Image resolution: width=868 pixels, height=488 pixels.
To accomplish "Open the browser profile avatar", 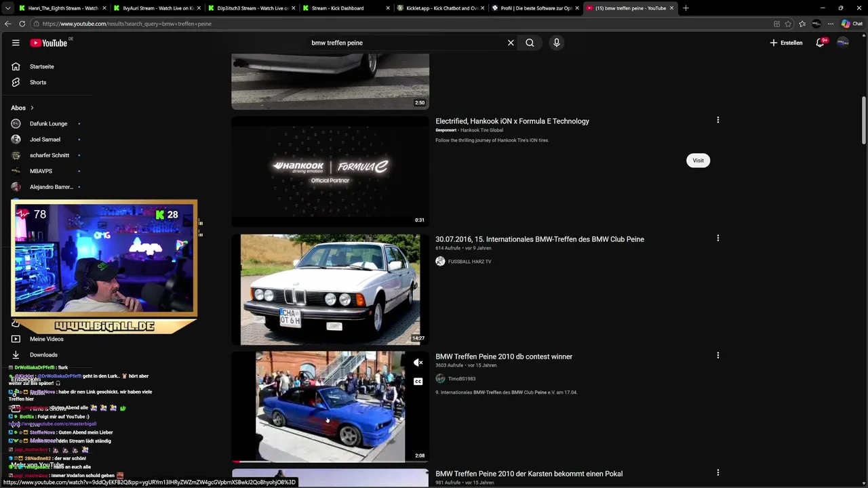I will click(816, 24).
